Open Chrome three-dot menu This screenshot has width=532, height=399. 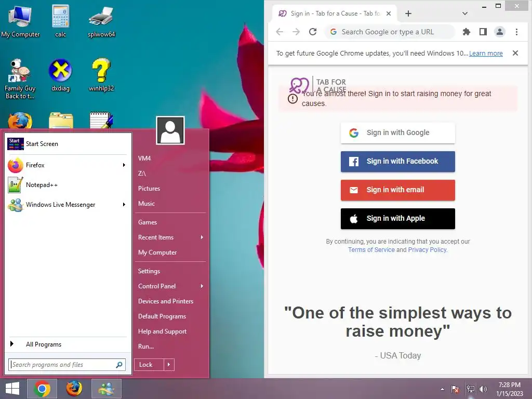pyautogui.click(x=516, y=32)
